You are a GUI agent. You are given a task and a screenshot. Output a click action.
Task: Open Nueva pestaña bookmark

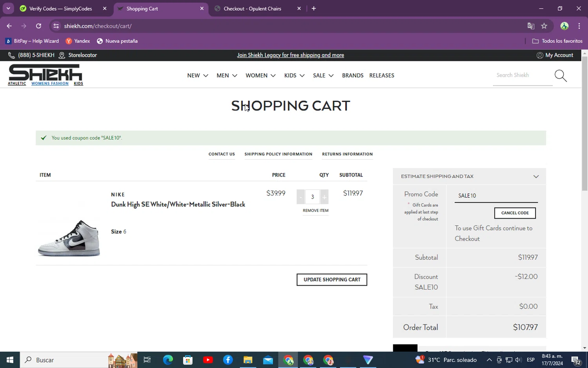point(117,41)
